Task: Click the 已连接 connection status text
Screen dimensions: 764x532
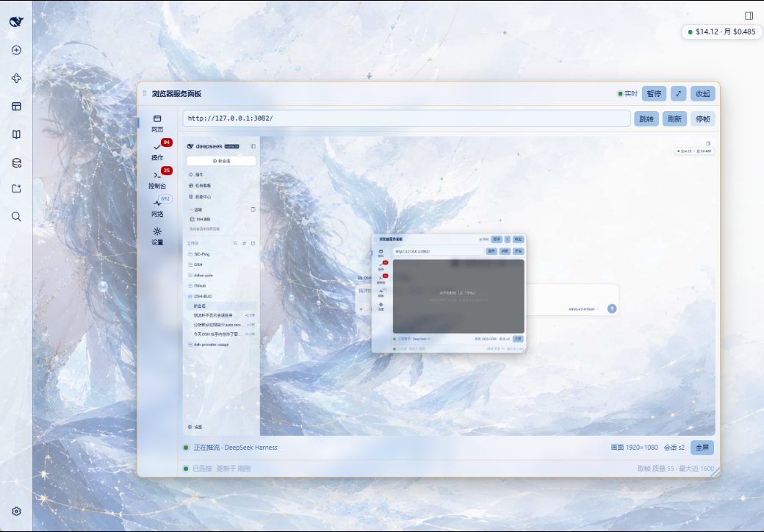Action: (x=202, y=468)
